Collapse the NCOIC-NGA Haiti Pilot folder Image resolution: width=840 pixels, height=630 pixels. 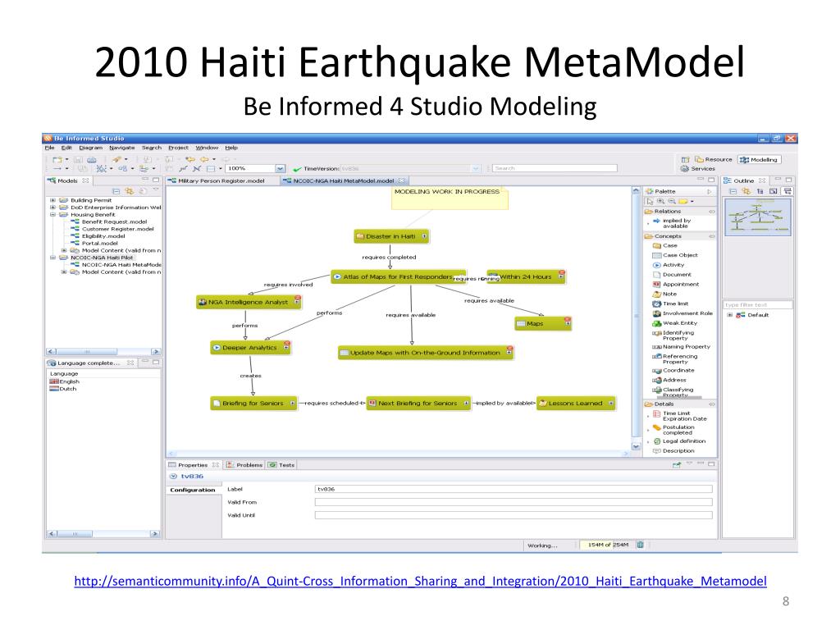(52, 258)
